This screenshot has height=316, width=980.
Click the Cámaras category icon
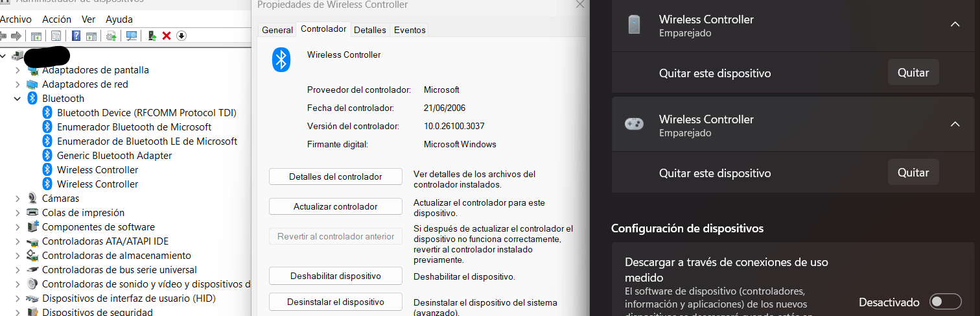[x=32, y=199]
